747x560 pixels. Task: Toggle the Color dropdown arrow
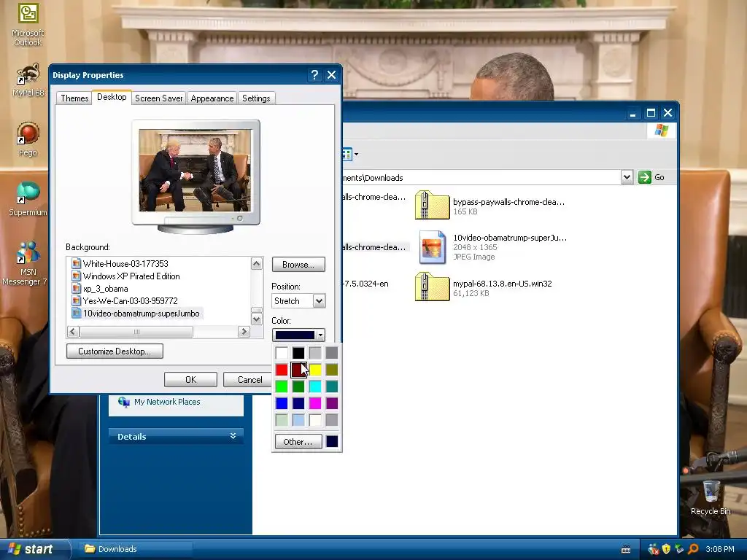coord(320,335)
